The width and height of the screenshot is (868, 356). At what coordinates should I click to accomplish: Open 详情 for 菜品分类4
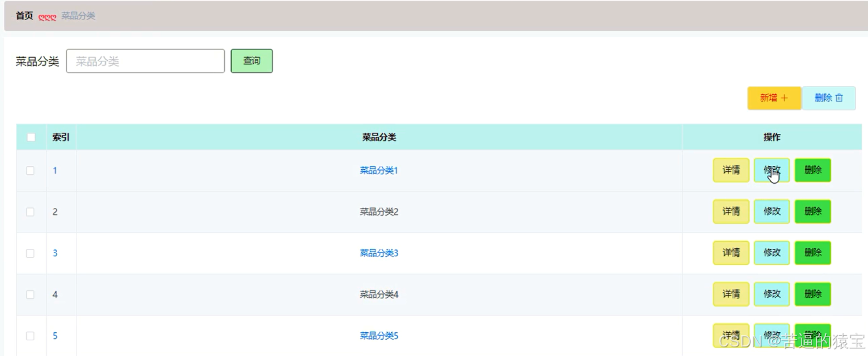731,295
